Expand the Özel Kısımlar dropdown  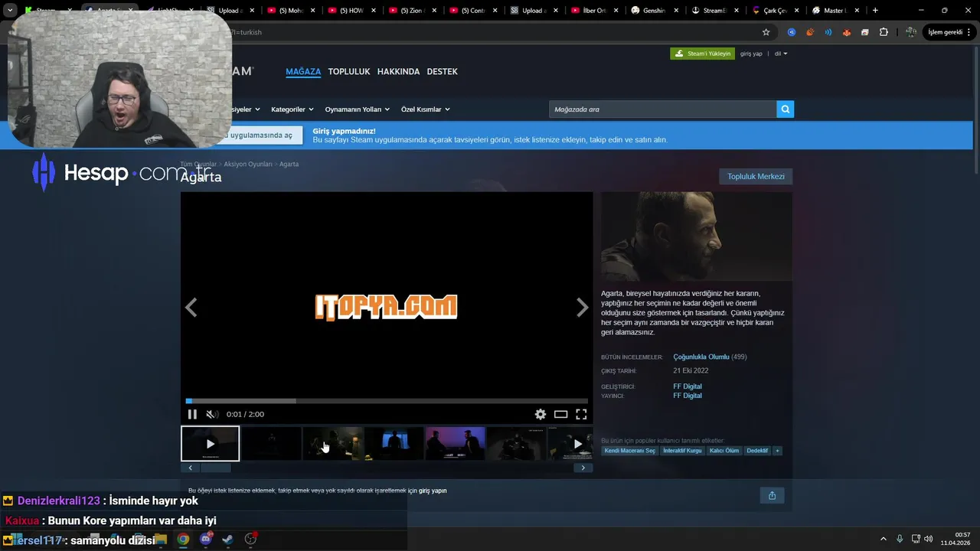coord(425,109)
